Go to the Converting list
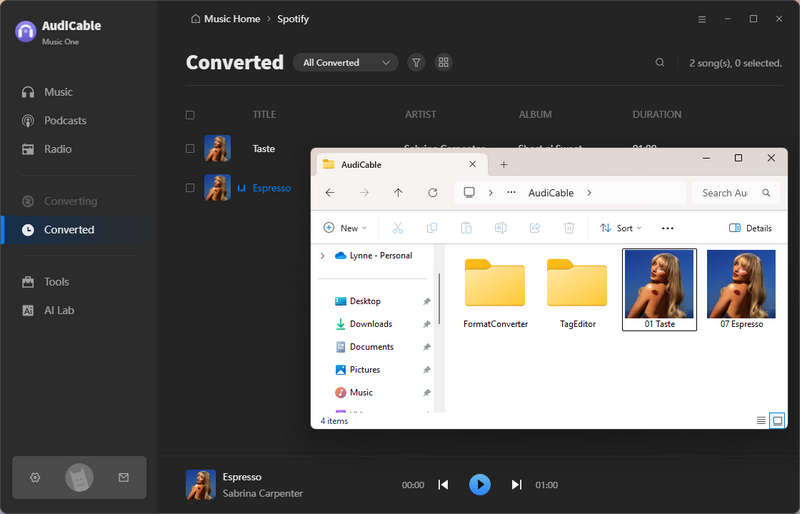The width and height of the screenshot is (800, 514). coord(59,201)
